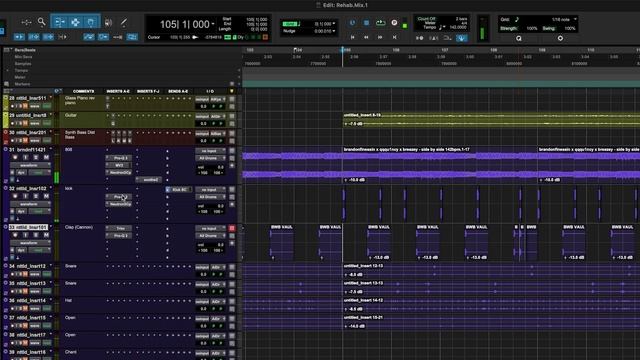
Task: Open the 1/16 note grid dropdown
Action: tap(576, 19)
